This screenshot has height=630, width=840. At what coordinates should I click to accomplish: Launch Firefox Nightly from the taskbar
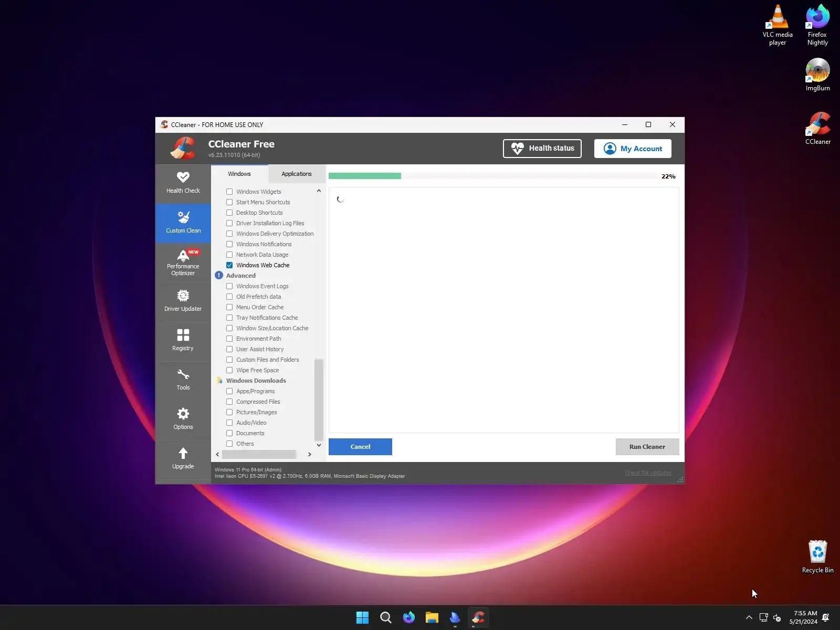coord(408,617)
